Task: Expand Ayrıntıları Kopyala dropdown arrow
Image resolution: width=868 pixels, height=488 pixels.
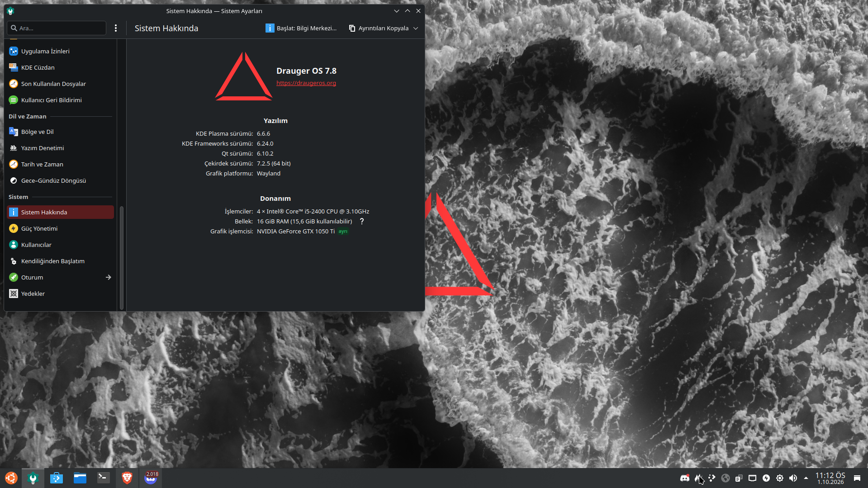Action: point(416,28)
